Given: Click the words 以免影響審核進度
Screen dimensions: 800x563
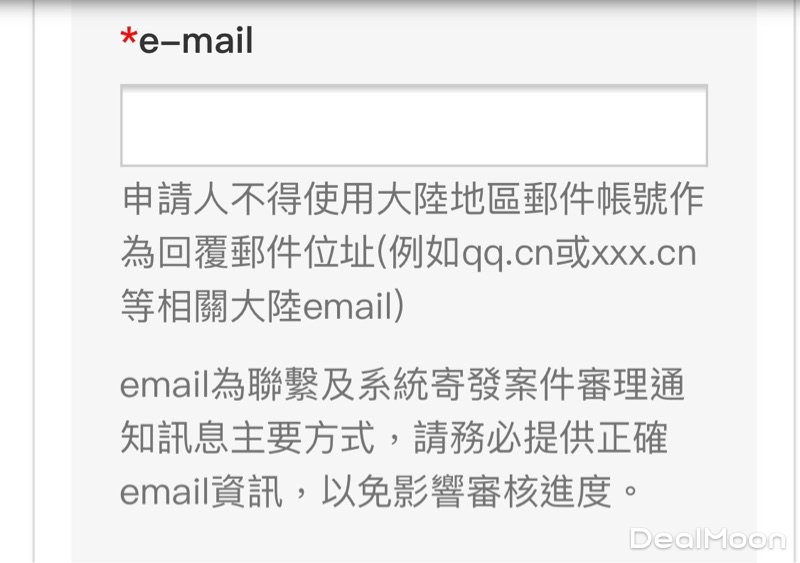Looking at the screenshot, I should [466, 492].
